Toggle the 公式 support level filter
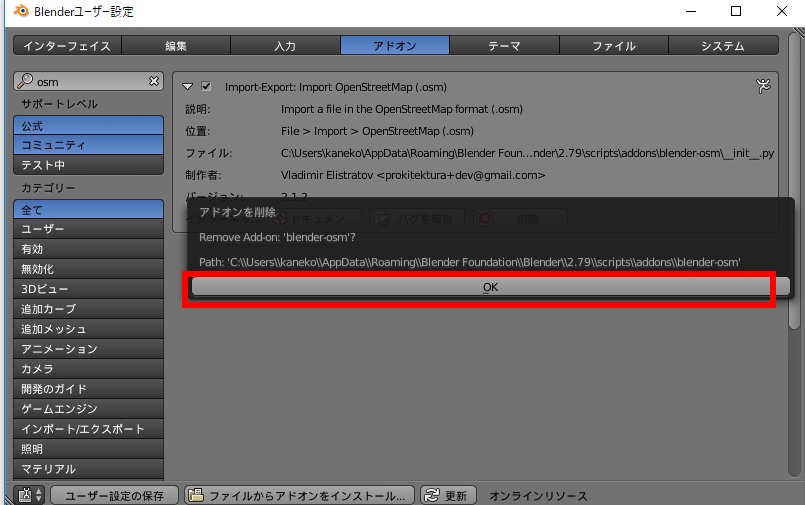The height and width of the screenshot is (505, 805). (x=88, y=126)
